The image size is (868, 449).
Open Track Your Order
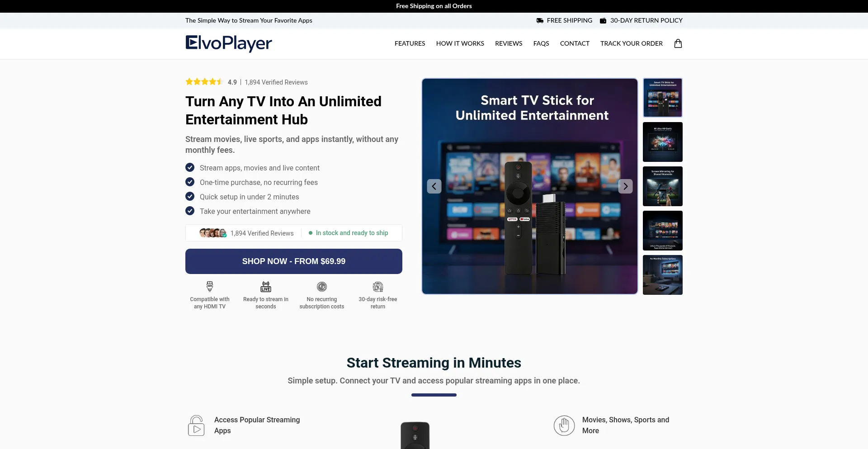coord(632,43)
